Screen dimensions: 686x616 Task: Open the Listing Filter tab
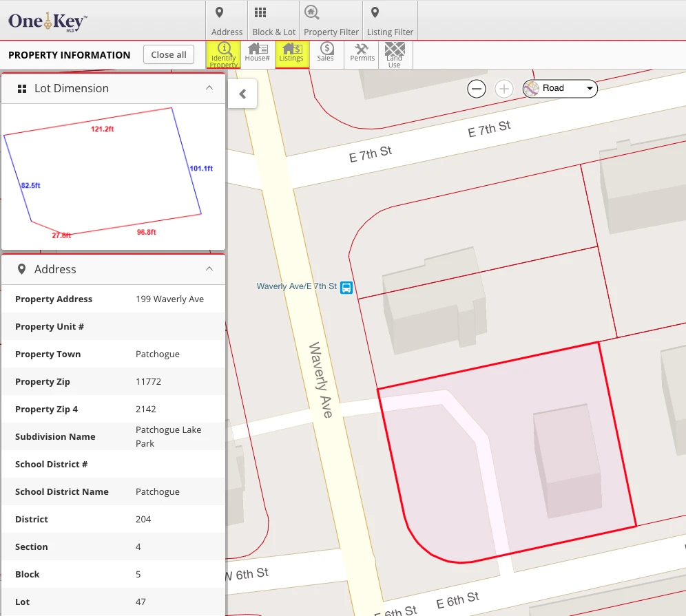[391, 20]
